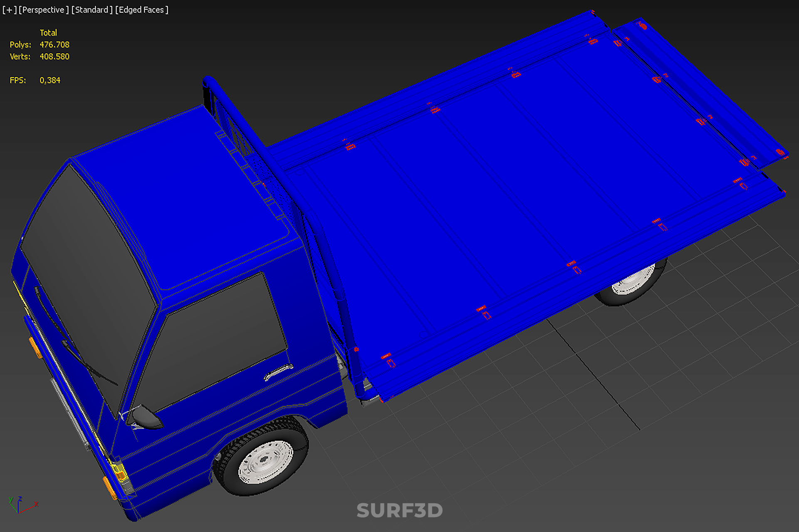The height and width of the screenshot is (532, 799).
Task: Click the orange front turn signal light
Action: coord(35,347)
